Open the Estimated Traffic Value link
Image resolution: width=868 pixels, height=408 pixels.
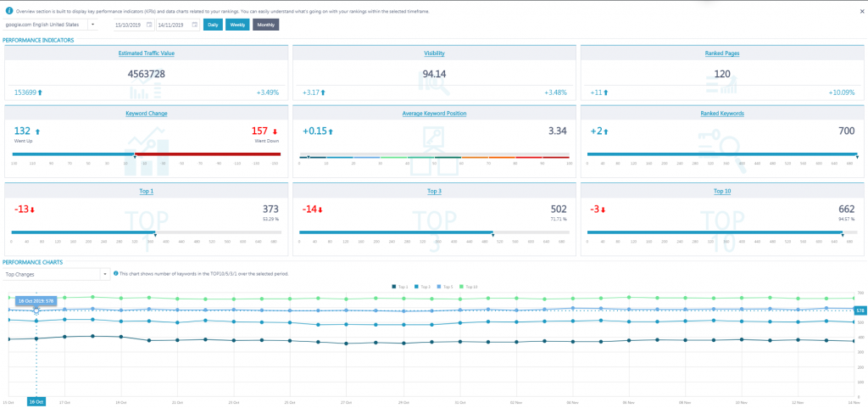click(x=147, y=53)
